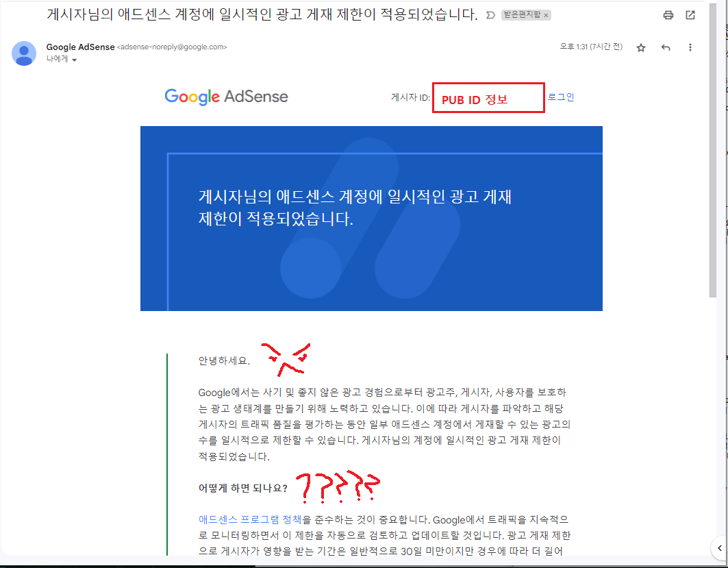Click the sender's profile avatar
This screenshot has width=728, height=568.
[24, 53]
